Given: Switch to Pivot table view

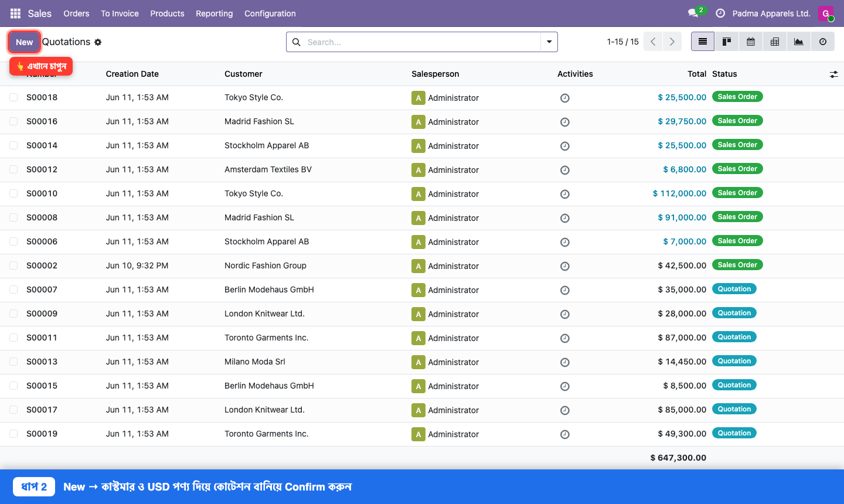Looking at the screenshot, I should (x=775, y=42).
